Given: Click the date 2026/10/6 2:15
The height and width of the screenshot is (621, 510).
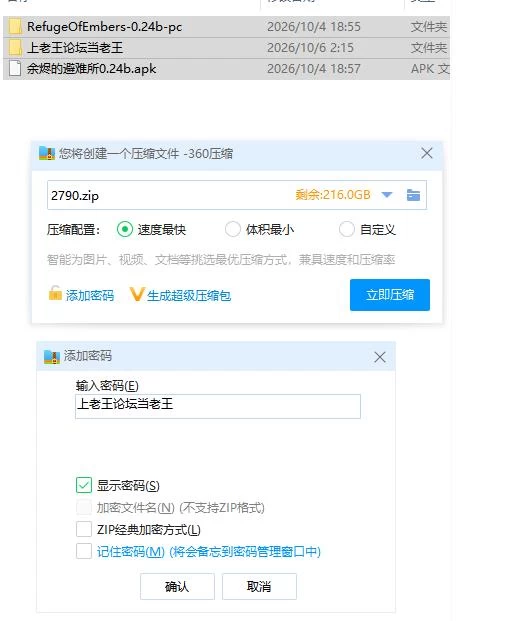Looking at the screenshot, I should 310,48.
